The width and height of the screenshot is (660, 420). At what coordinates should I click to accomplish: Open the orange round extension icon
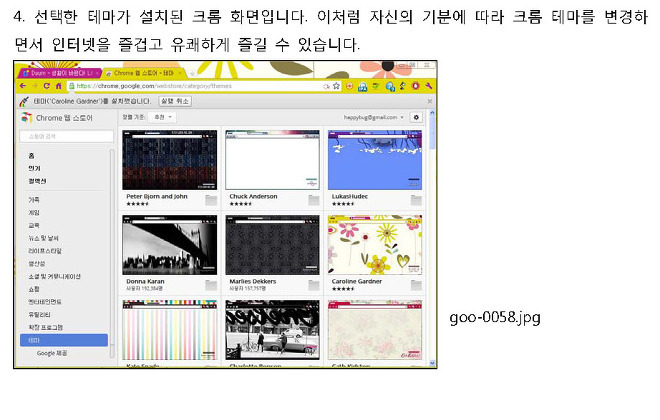[x=349, y=86]
